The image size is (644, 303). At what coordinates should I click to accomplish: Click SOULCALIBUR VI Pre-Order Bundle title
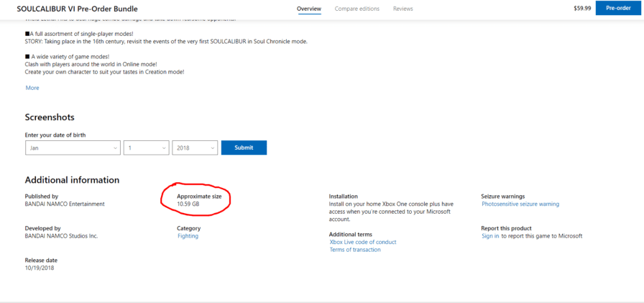[x=77, y=9]
